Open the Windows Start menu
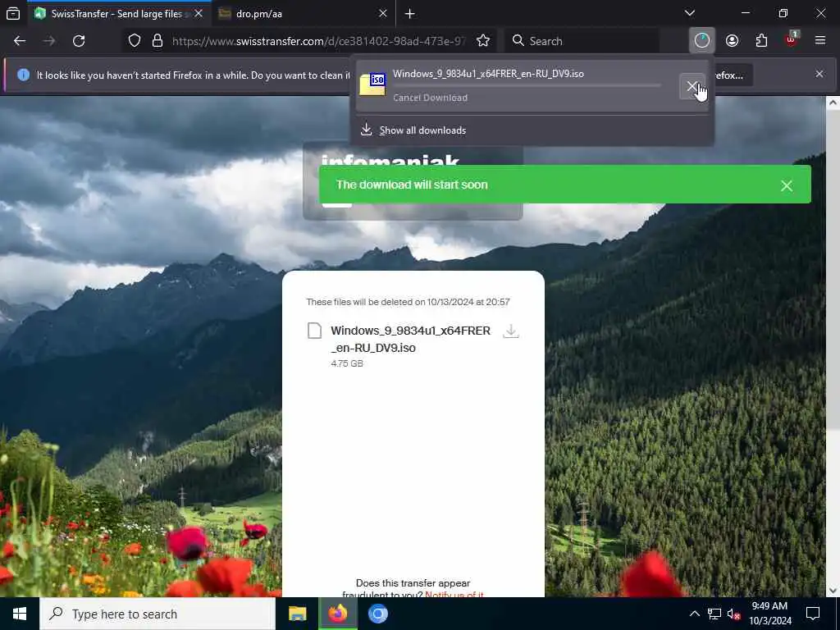The height and width of the screenshot is (630, 840). click(20, 614)
